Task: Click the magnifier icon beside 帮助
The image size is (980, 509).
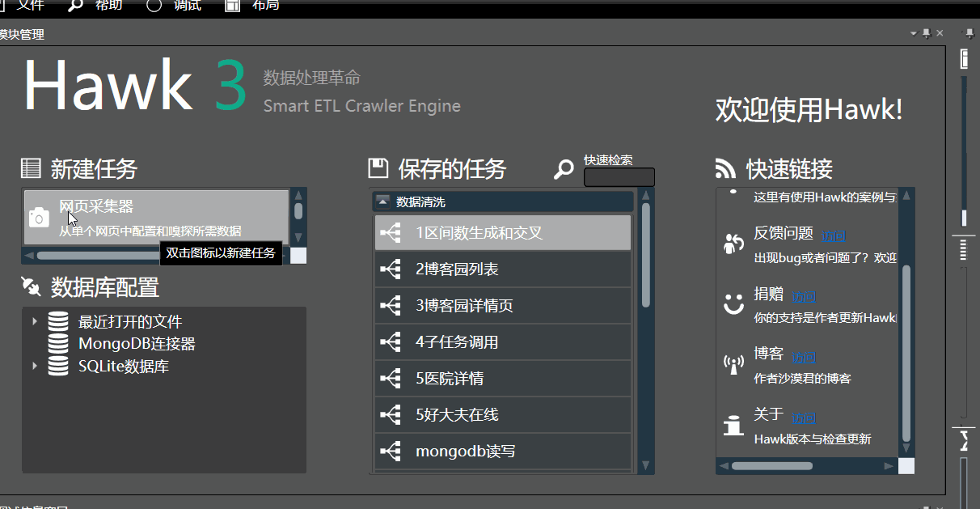Action: (x=74, y=6)
